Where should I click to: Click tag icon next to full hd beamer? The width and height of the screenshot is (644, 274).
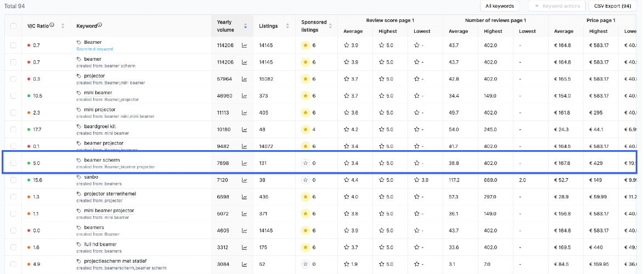(79, 244)
